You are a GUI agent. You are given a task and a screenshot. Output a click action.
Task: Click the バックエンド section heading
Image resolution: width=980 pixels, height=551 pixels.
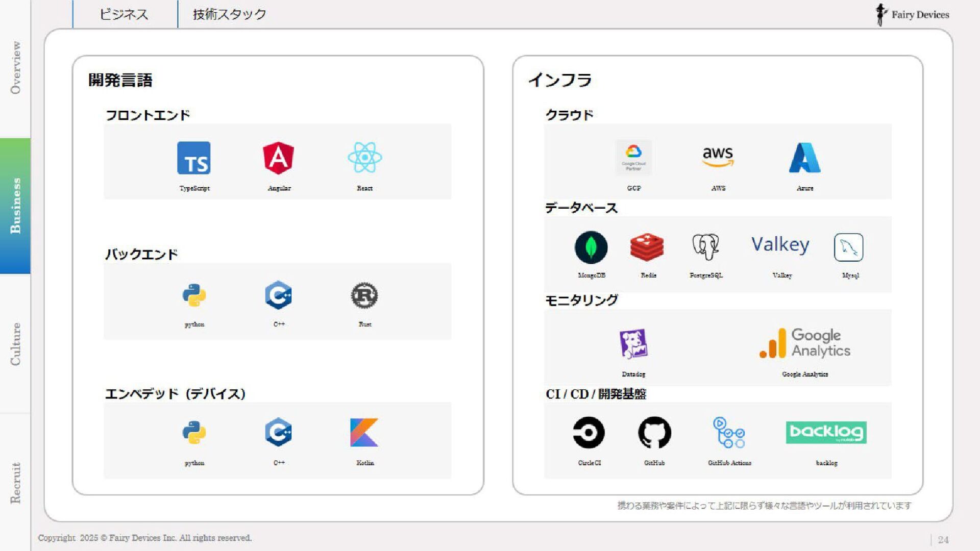tap(141, 254)
